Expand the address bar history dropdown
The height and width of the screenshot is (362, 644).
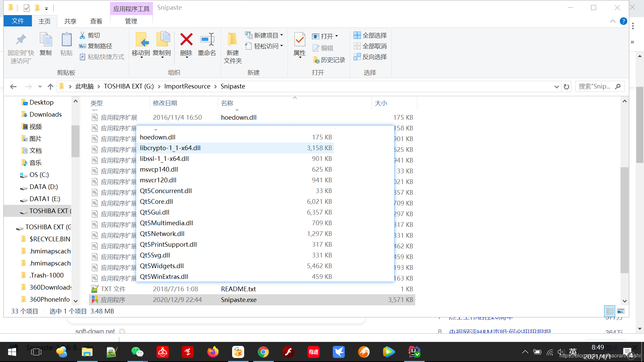(x=556, y=86)
